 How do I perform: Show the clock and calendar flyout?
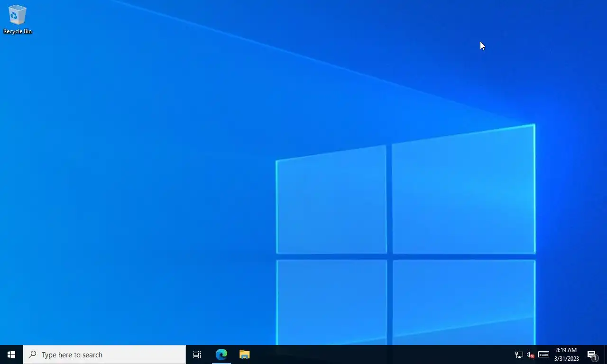(x=566, y=355)
